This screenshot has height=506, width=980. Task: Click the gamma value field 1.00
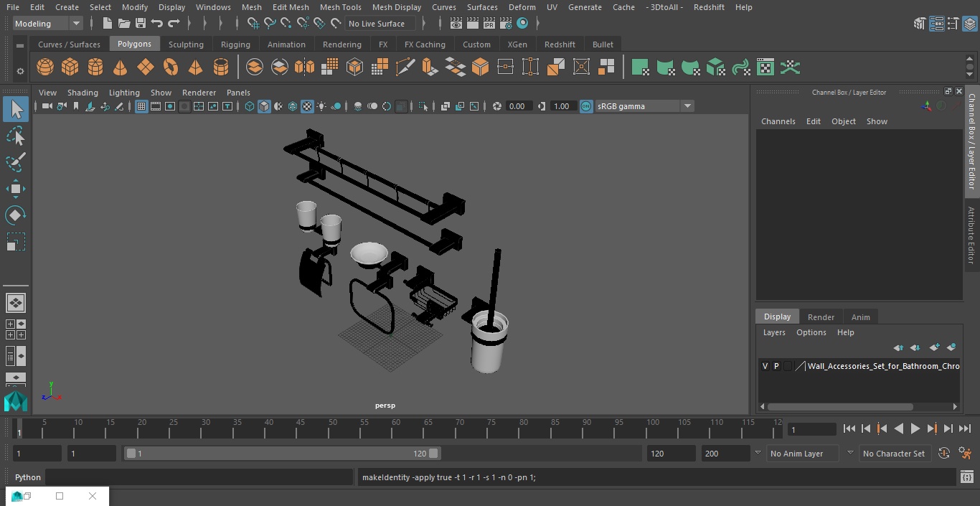coord(562,106)
